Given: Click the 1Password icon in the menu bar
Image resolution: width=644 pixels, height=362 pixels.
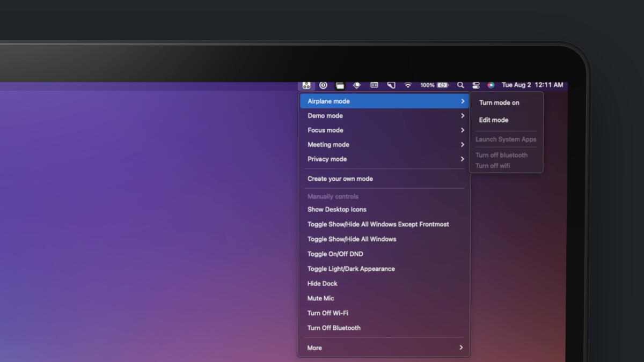Looking at the screenshot, I should coord(323,85).
